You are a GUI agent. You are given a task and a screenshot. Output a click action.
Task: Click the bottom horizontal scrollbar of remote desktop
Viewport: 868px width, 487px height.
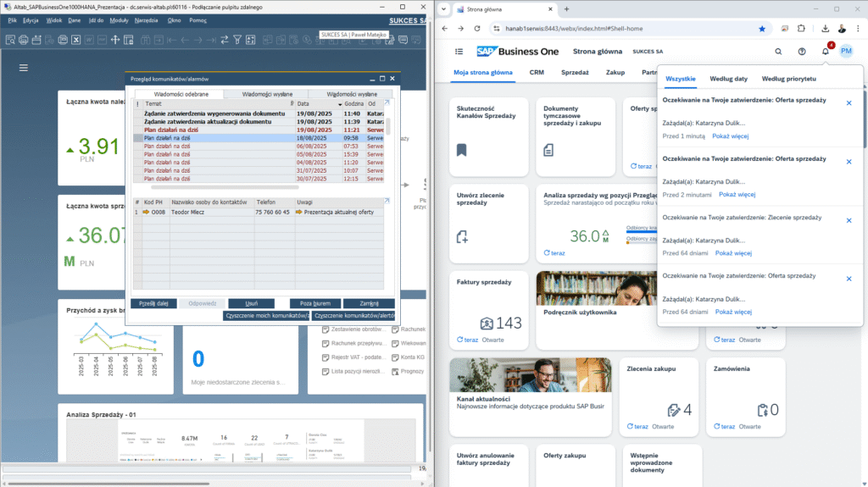108,483
